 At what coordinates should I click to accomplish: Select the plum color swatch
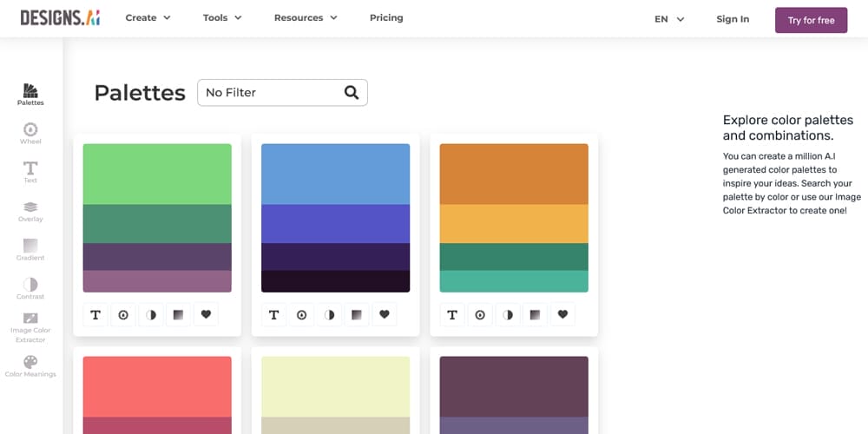(x=514, y=386)
